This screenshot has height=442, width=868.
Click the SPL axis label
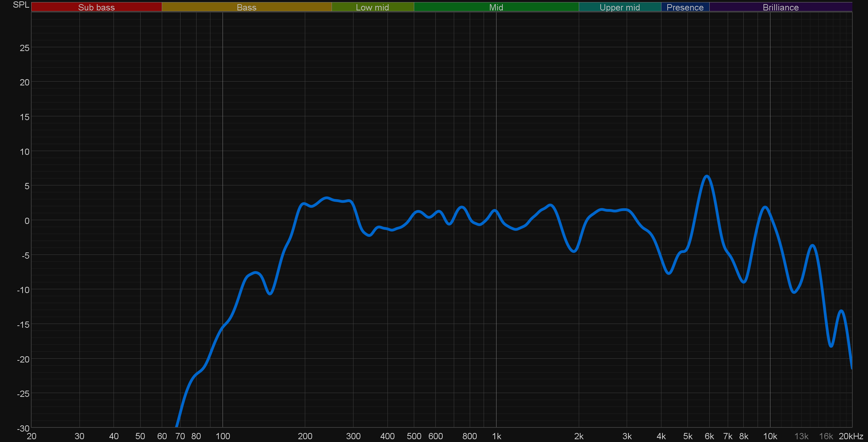pos(21,5)
